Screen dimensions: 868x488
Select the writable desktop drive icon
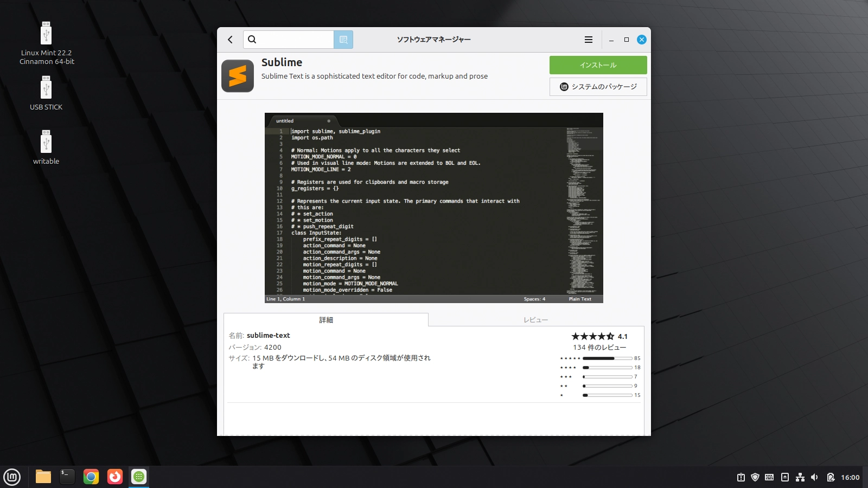pyautogui.click(x=46, y=146)
